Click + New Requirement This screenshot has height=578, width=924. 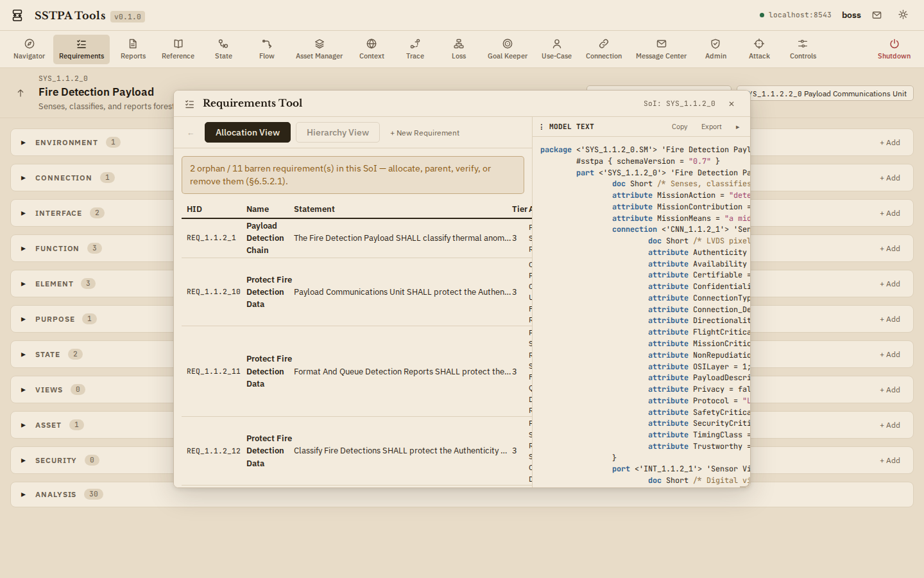(x=425, y=133)
